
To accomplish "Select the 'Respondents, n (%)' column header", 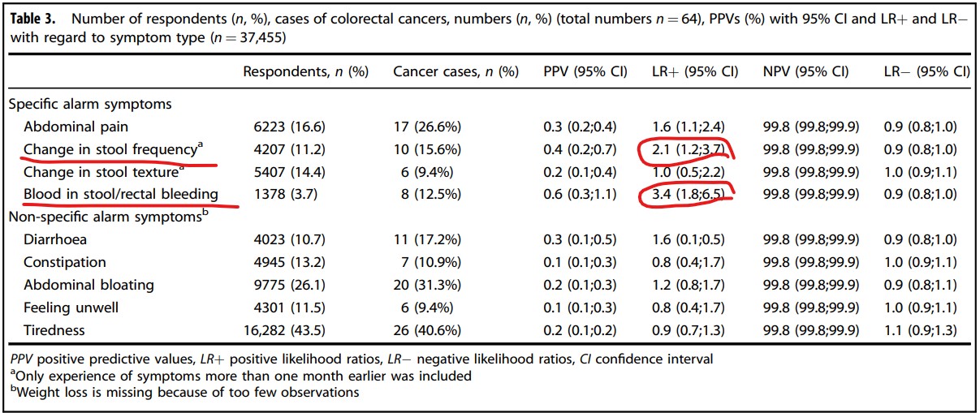I will point(305,71).
